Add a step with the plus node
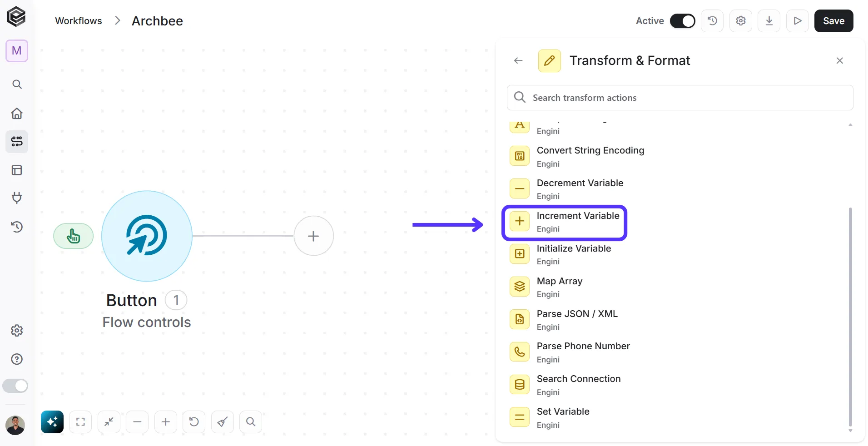This screenshot has height=446, width=868. (x=313, y=236)
